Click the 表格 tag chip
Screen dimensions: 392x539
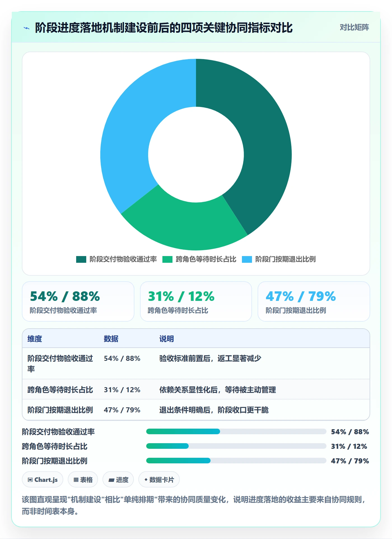point(83,480)
